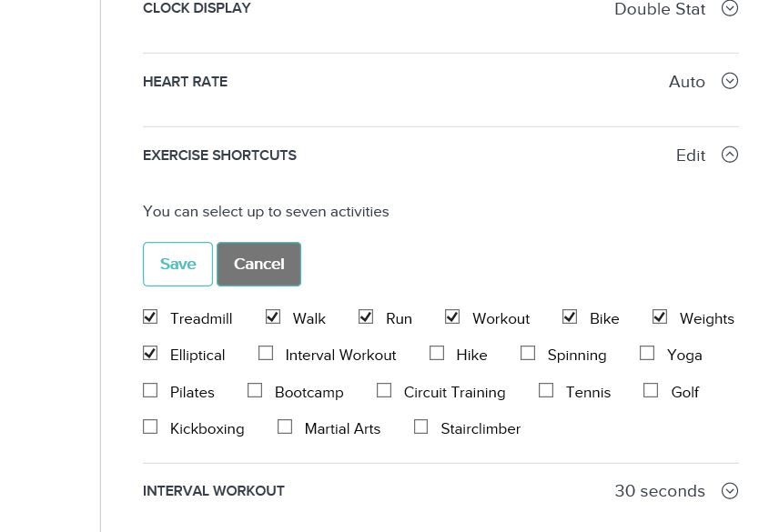This screenshot has height=532, width=759.
Task: Uncheck the Run checkbox
Action: click(366, 316)
